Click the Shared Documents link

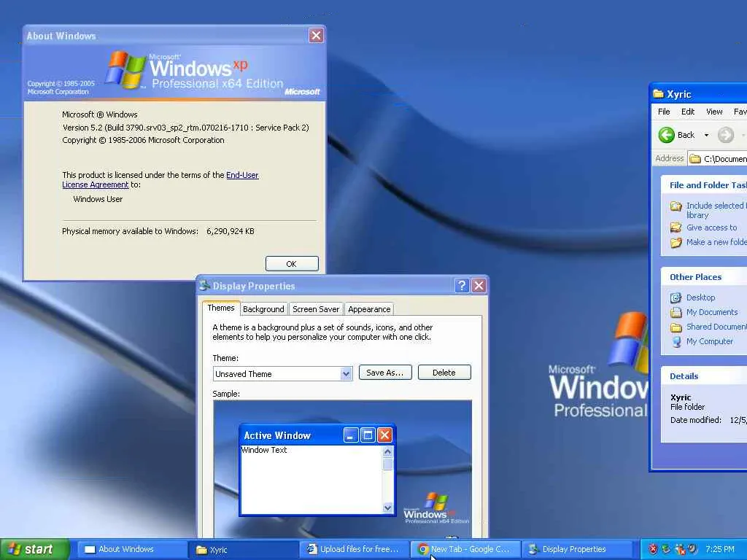click(716, 327)
